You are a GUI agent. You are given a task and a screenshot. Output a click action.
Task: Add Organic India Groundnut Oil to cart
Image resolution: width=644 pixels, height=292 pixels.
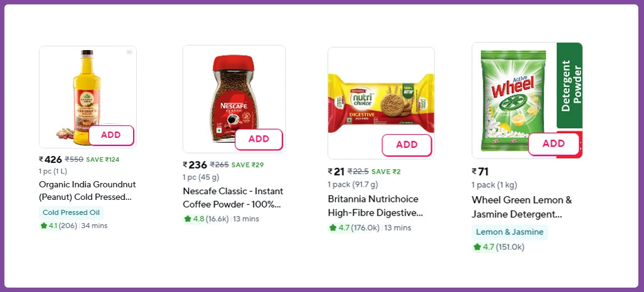coord(111,135)
